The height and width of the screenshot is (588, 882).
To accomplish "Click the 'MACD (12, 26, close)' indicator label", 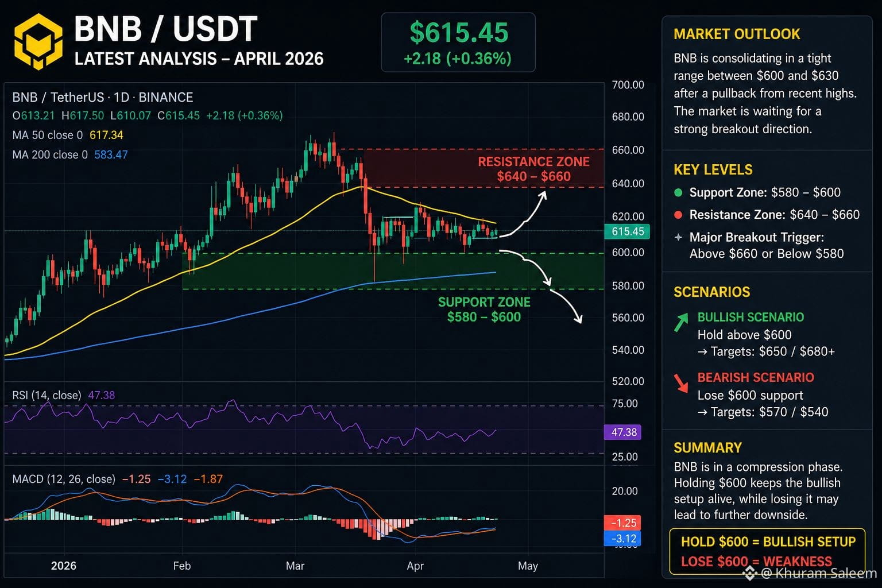I will (x=64, y=479).
